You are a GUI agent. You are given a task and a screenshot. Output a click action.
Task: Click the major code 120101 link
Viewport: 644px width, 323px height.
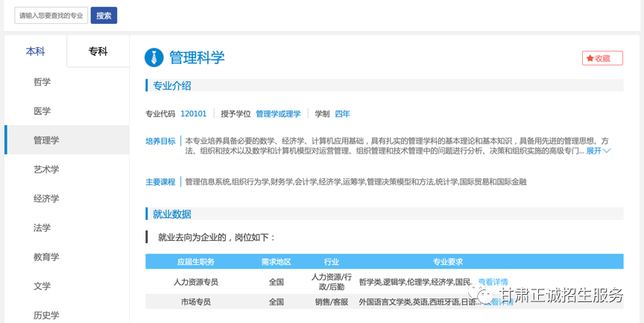pyautogui.click(x=194, y=114)
